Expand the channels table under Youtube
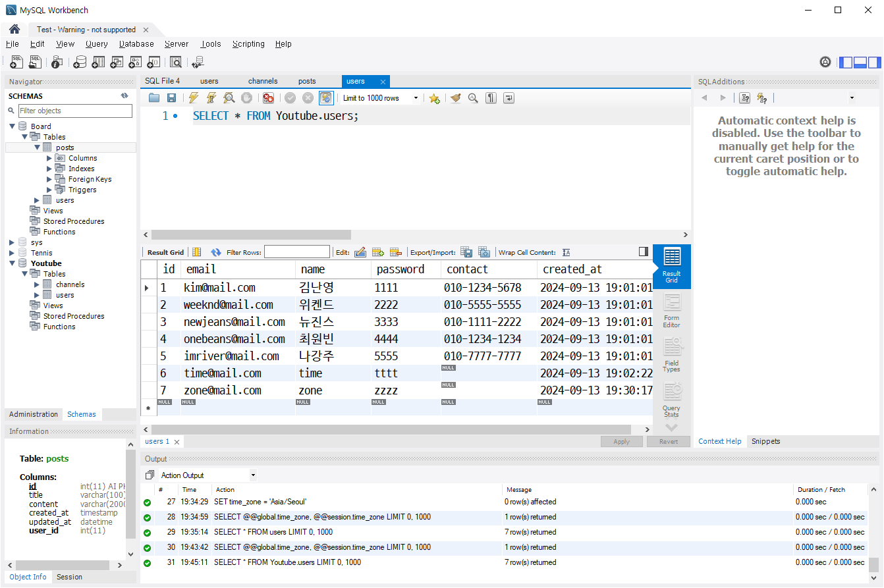884x588 pixels. click(x=37, y=284)
